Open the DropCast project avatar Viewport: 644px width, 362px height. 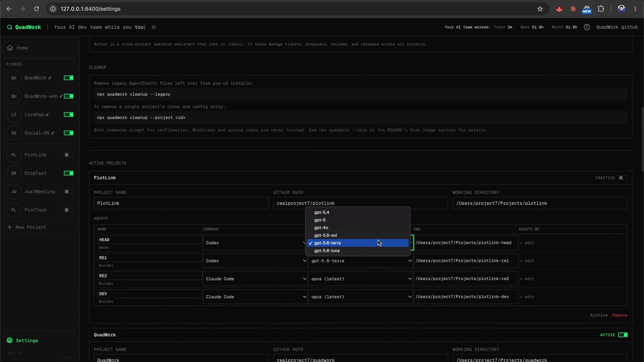[14, 173]
